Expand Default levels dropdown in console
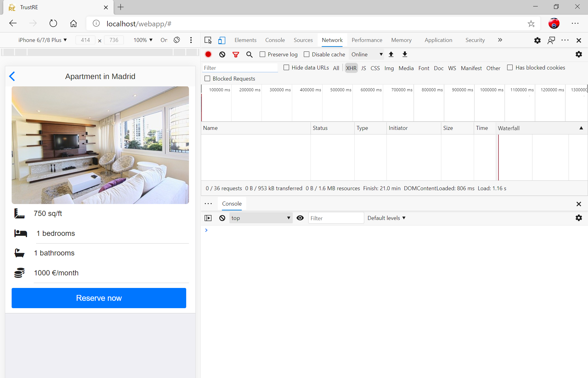The image size is (588, 378). coord(386,218)
